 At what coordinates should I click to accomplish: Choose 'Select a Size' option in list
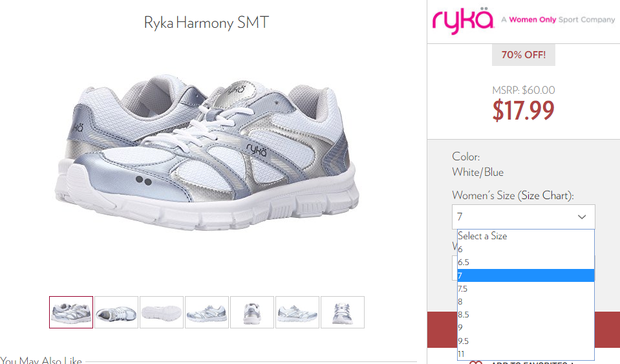point(526,236)
